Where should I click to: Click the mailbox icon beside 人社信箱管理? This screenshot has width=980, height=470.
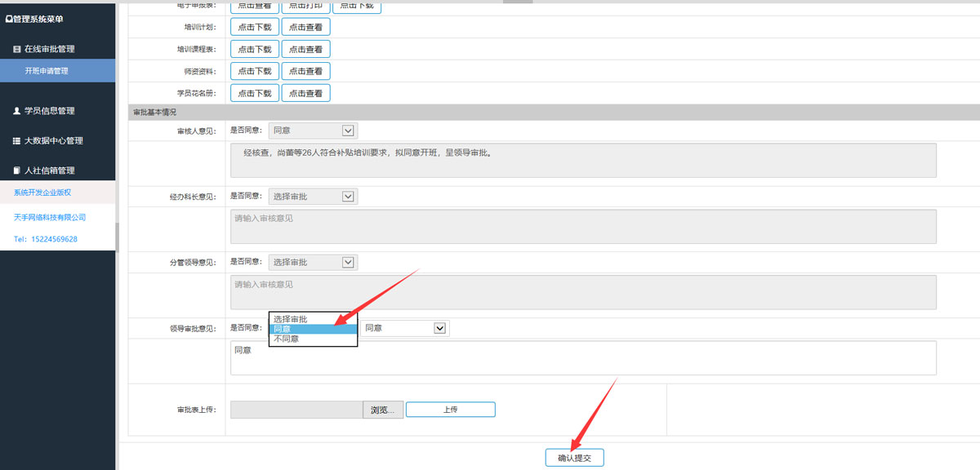point(16,171)
